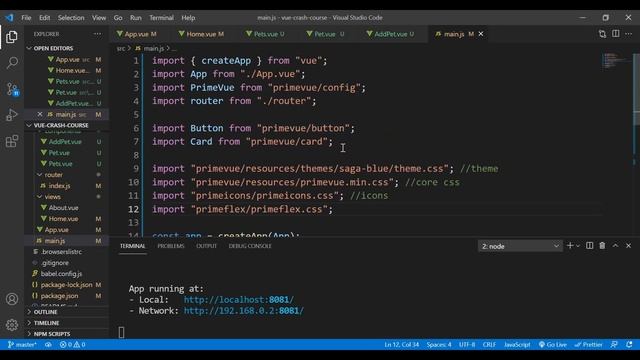The image size is (640, 360).
Task: Switch to Debug Console panel tab
Action: click(x=250, y=246)
